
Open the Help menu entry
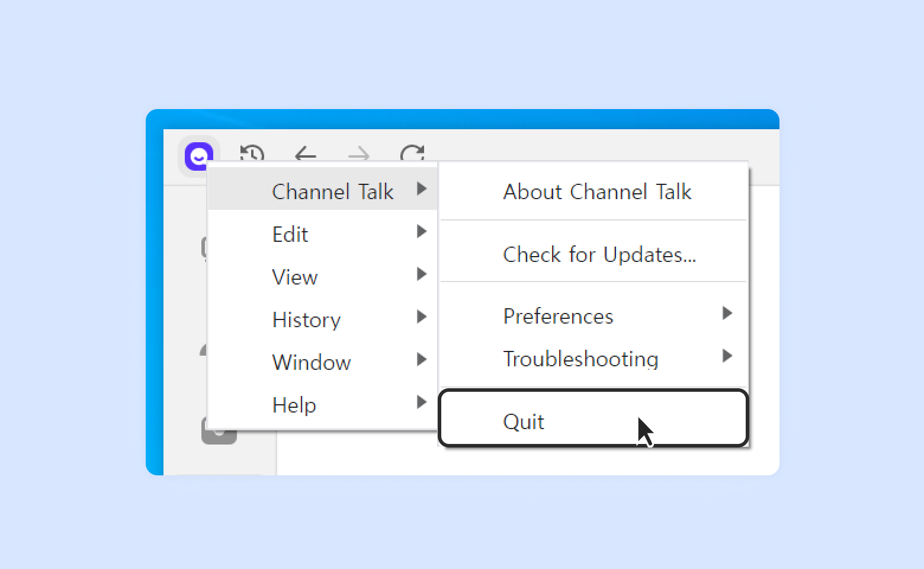click(323, 402)
